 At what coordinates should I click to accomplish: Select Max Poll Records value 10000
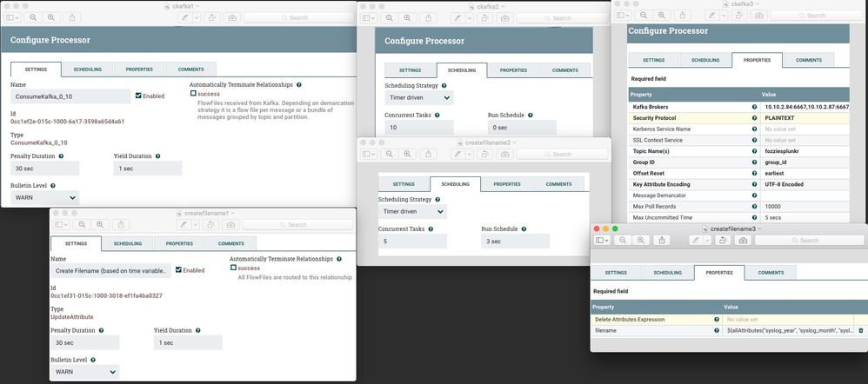[x=773, y=207]
